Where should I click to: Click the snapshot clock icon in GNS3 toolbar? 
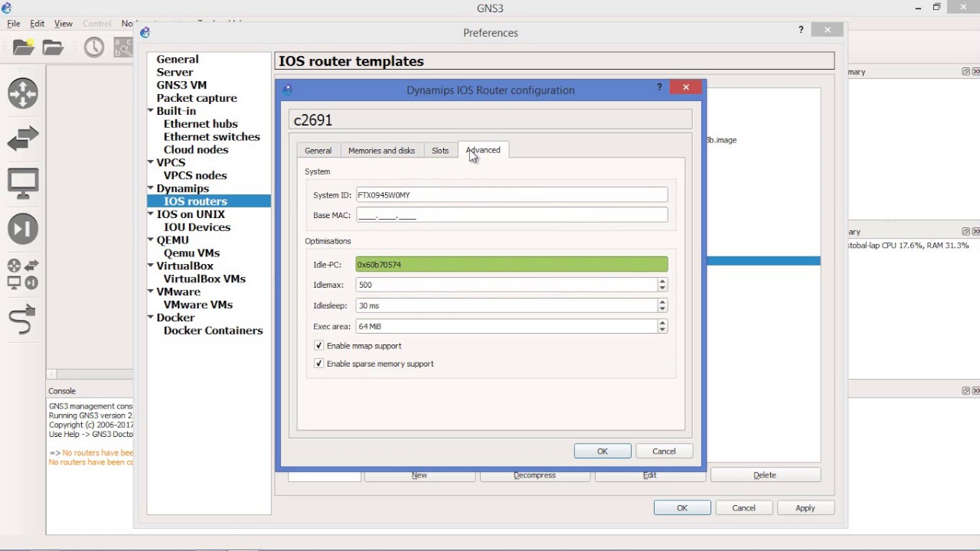(x=94, y=47)
